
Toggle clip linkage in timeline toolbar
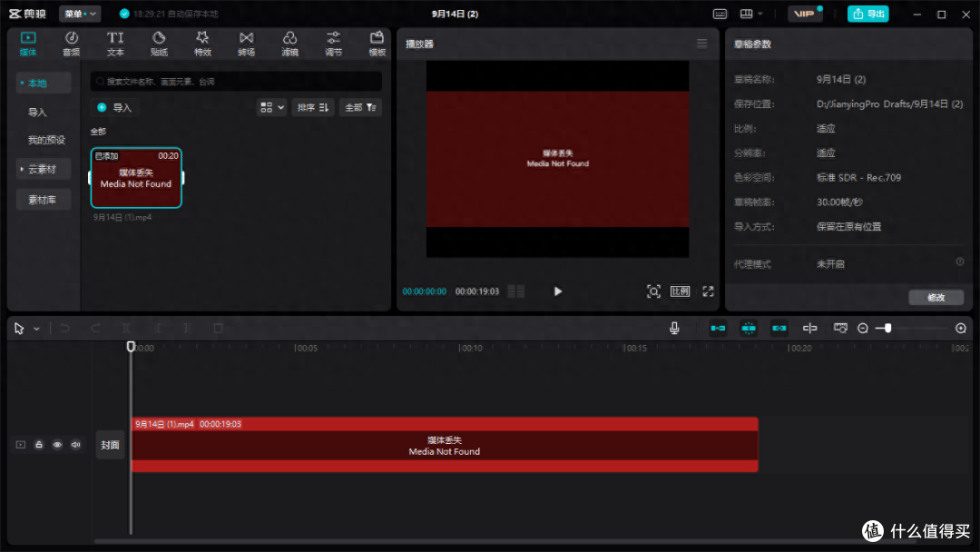(779, 328)
